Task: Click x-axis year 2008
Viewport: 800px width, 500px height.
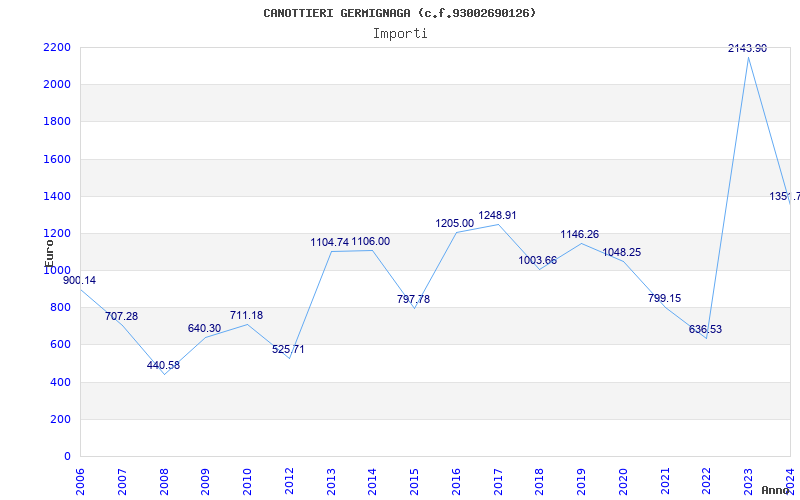Action: pos(163,481)
